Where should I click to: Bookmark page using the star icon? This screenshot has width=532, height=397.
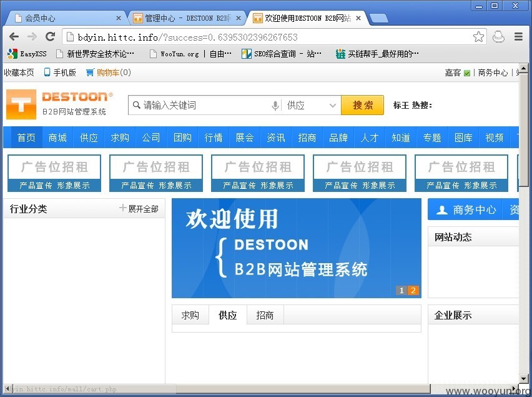pos(478,37)
